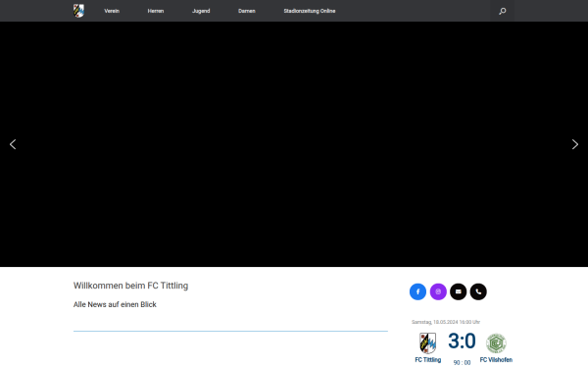This screenshot has height=368, width=588.
Task: Click the FC Tittling team name link
Action: [x=428, y=360]
